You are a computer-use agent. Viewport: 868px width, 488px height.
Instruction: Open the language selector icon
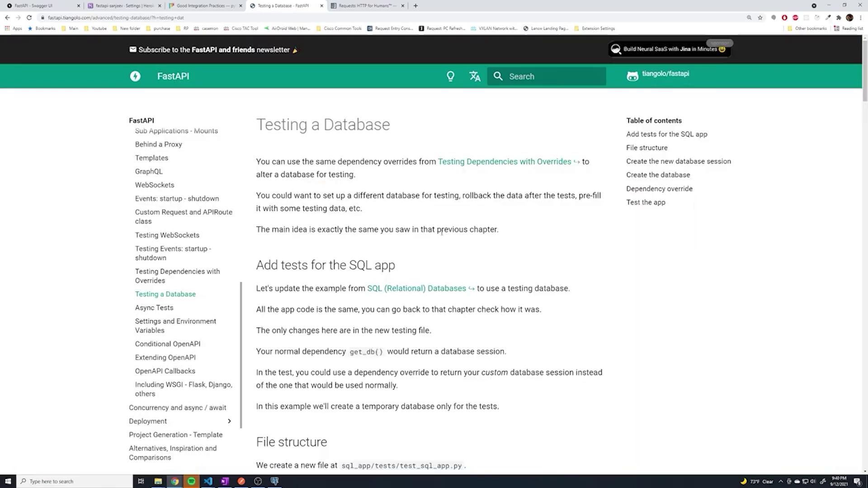point(475,76)
